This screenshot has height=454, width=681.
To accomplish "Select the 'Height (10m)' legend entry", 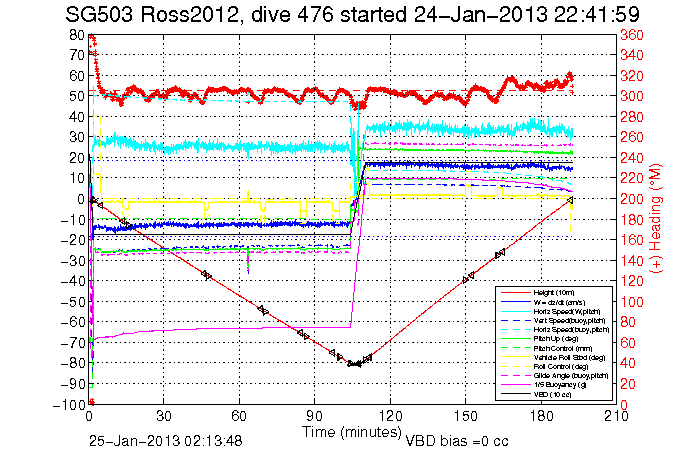I will 554,293.
